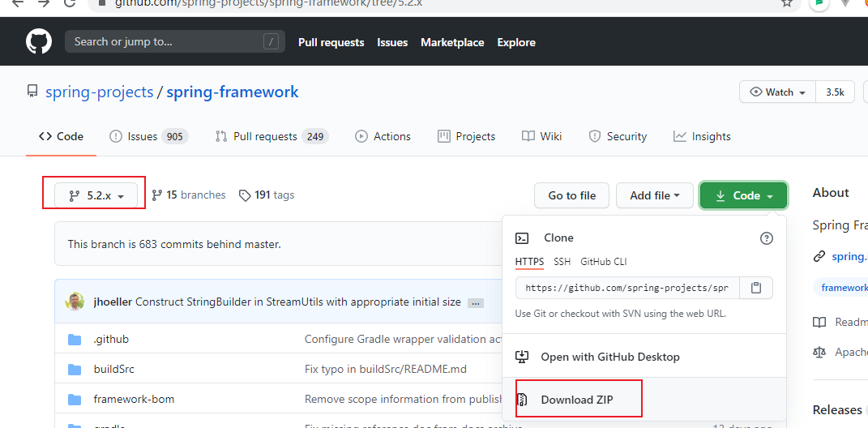Switch to the Pull requests 249 tab
Image resolution: width=868 pixels, height=428 pixels.
[x=272, y=136]
